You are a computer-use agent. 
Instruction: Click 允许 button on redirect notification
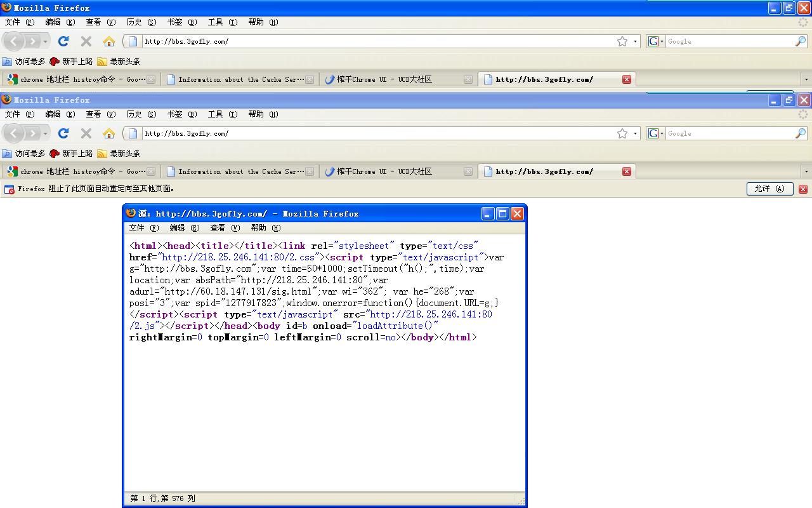769,189
